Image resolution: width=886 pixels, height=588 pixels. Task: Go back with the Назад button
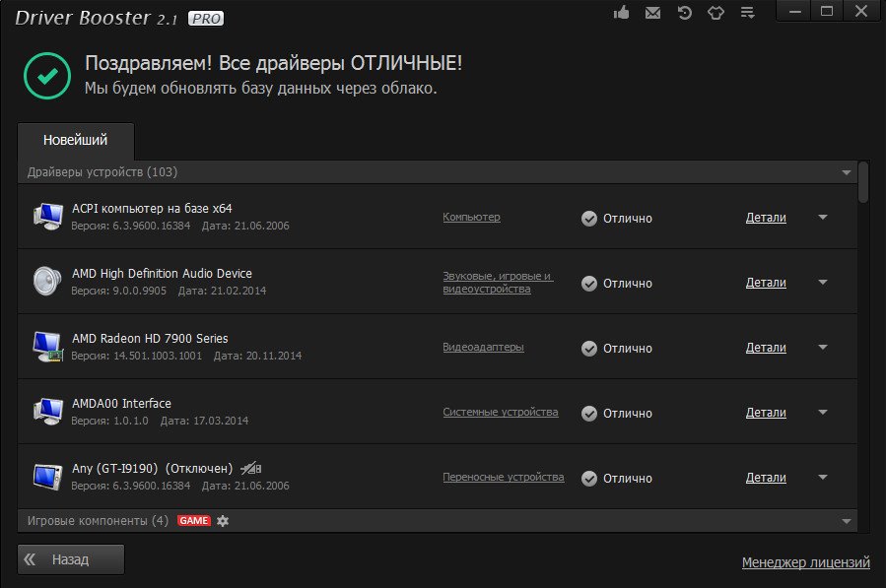point(71,559)
